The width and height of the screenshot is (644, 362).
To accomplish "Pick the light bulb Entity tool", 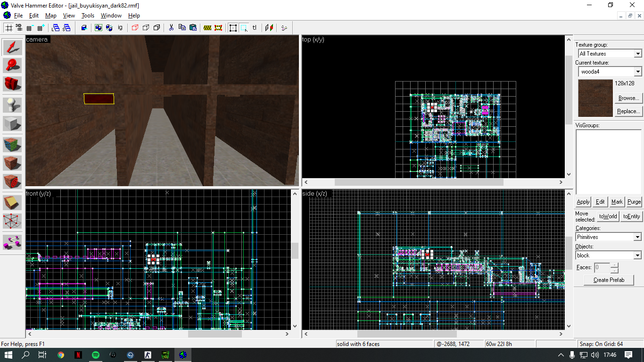I will coord(13,105).
